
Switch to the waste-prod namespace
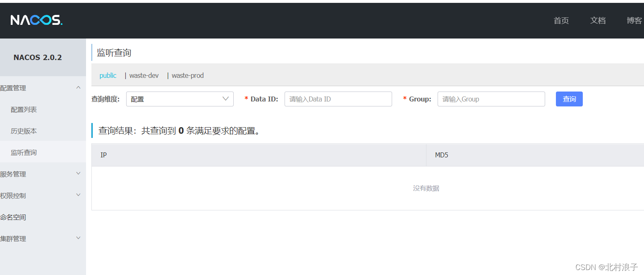tap(188, 75)
